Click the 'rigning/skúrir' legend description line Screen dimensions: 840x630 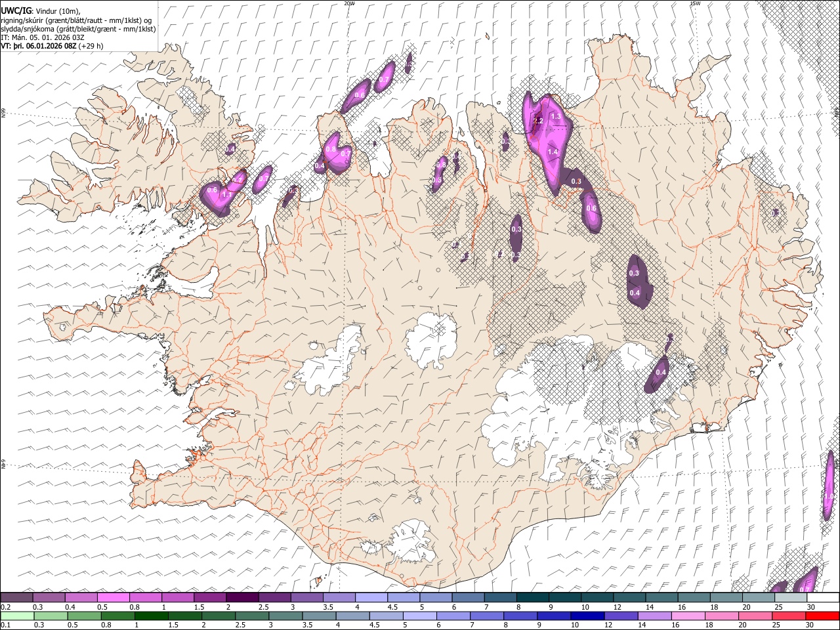point(77,20)
